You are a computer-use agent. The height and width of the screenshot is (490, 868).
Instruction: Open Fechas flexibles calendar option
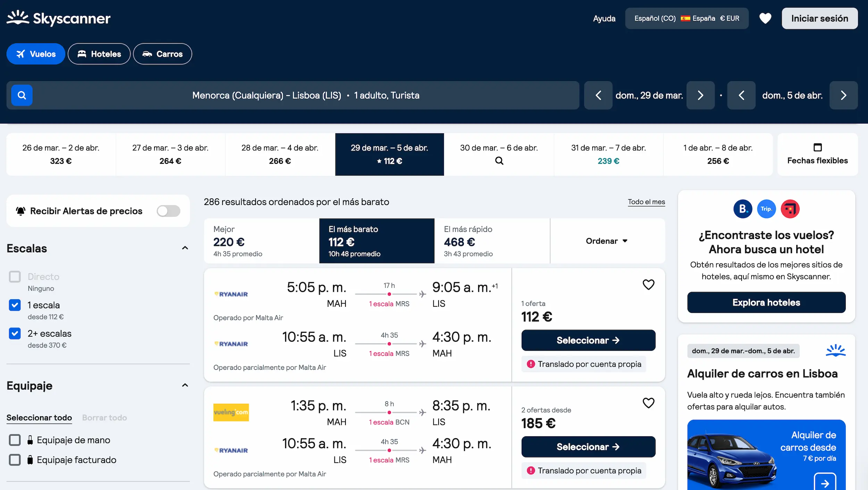[x=818, y=154]
